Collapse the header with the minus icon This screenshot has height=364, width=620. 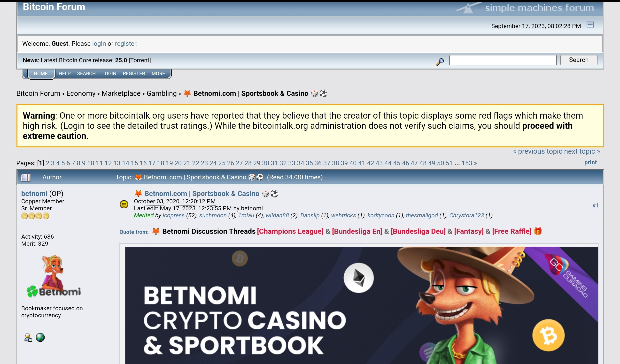590,25
